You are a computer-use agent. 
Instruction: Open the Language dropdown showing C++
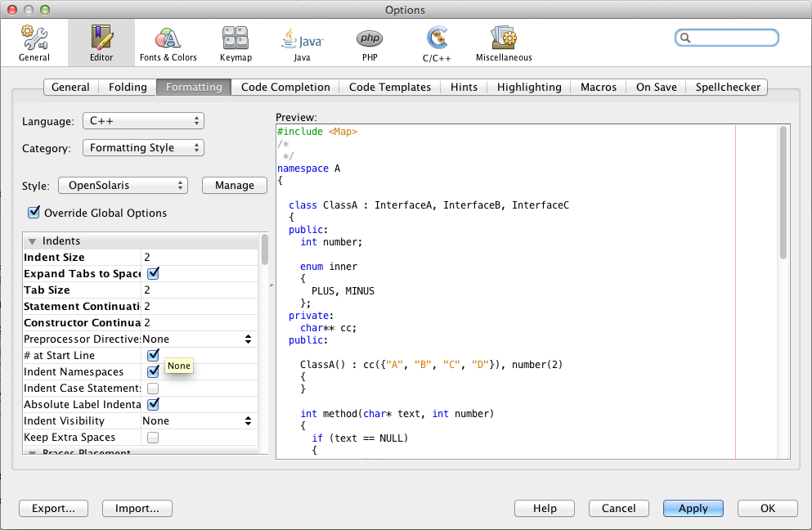143,120
